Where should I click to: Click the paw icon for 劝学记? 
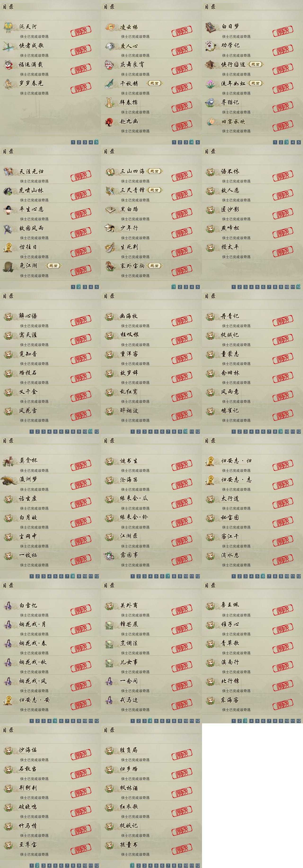pos(210,46)
